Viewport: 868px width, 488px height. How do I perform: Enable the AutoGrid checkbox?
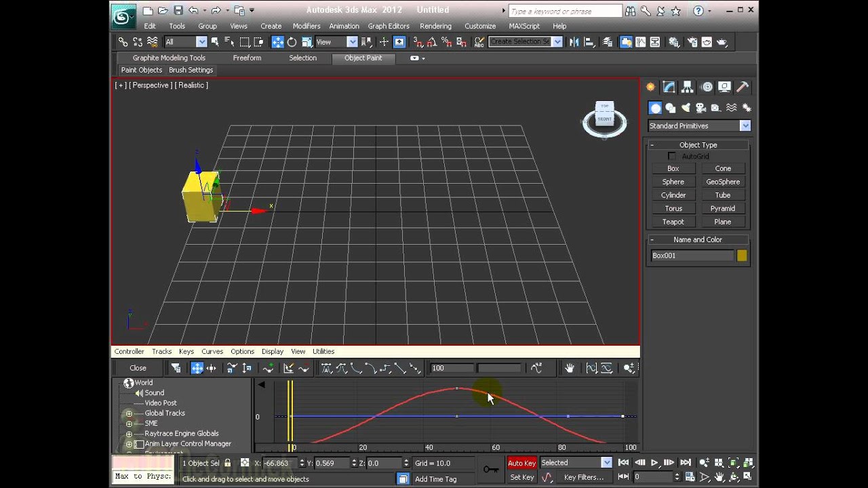point(672,157)
